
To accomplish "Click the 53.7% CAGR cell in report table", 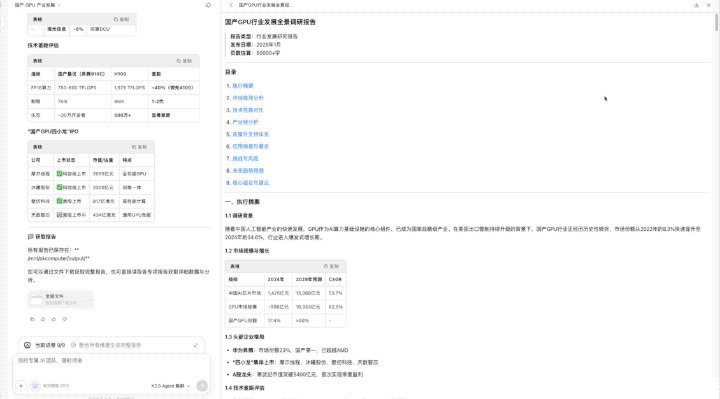I will 335,293.
